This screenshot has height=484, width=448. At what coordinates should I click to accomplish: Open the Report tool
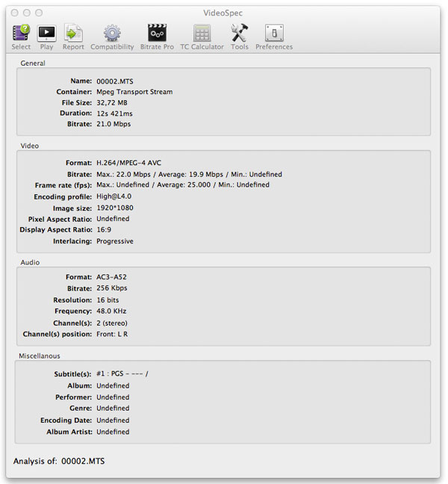(x=73, y=33)
